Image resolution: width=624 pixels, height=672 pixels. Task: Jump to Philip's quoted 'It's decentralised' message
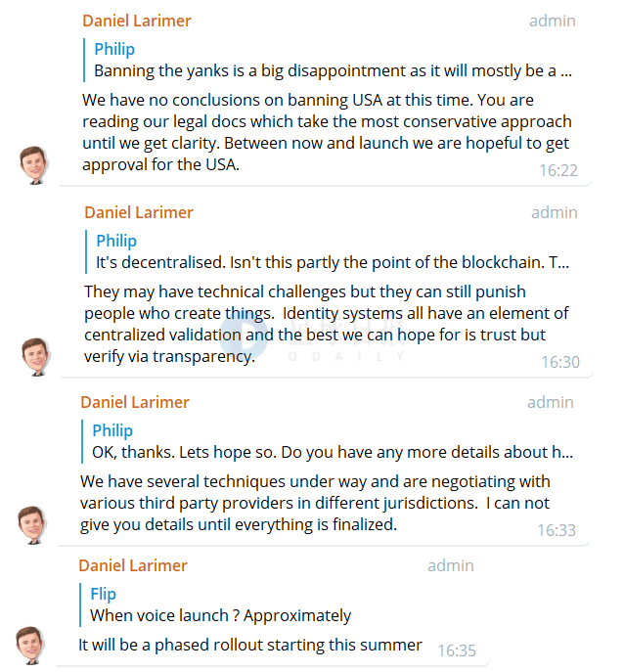tap(328, 251)
